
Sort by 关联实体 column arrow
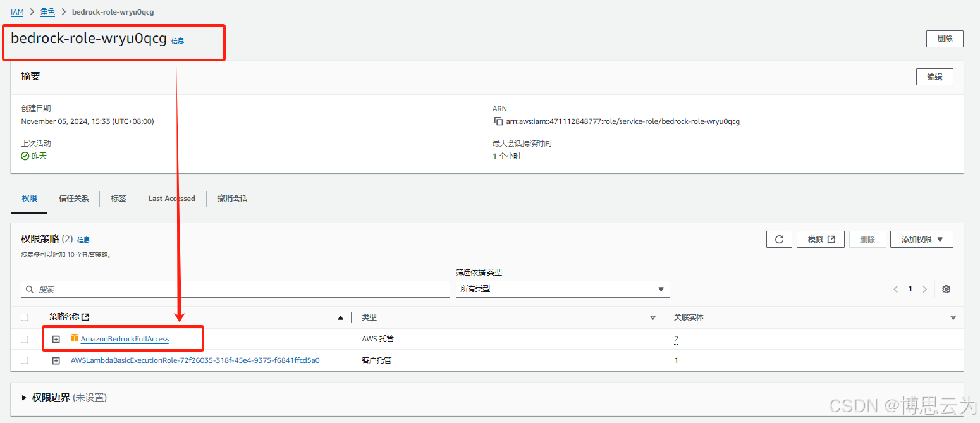[953, 317]
